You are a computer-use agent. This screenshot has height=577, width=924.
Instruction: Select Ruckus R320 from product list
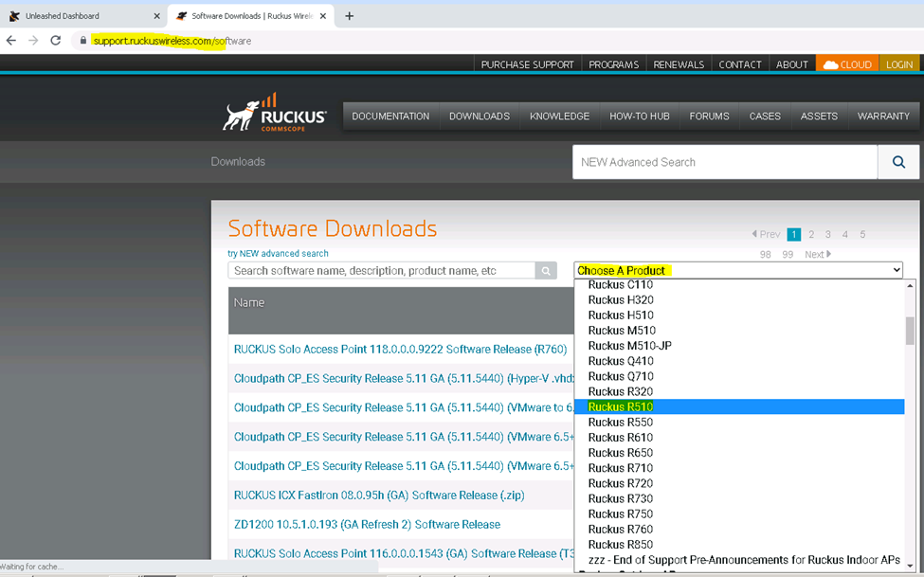click(739, 391)
